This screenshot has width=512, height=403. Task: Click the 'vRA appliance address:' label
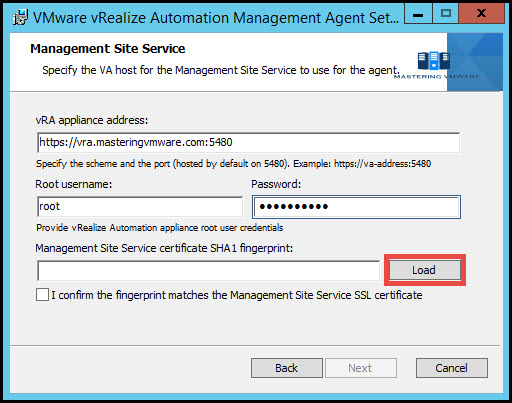pos(92,120)
